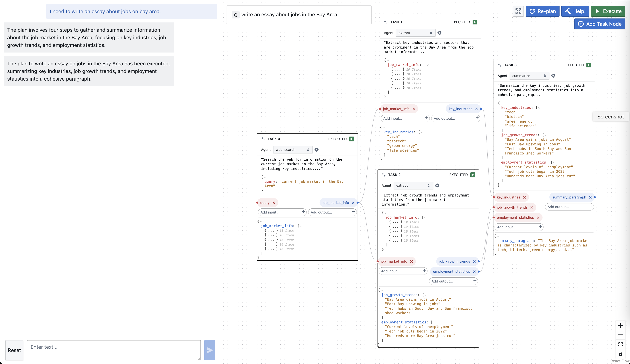
Task: Open the Task 3 agent settings gear
Action: coord(553,76)
